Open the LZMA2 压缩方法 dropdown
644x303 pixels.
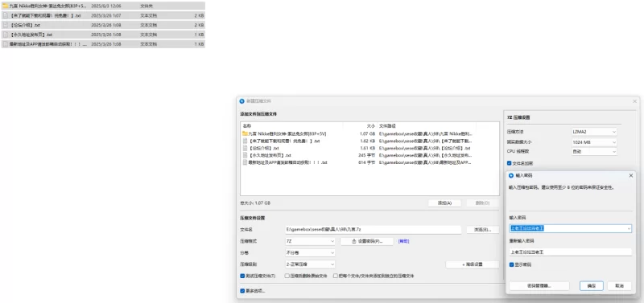point(594,132)
